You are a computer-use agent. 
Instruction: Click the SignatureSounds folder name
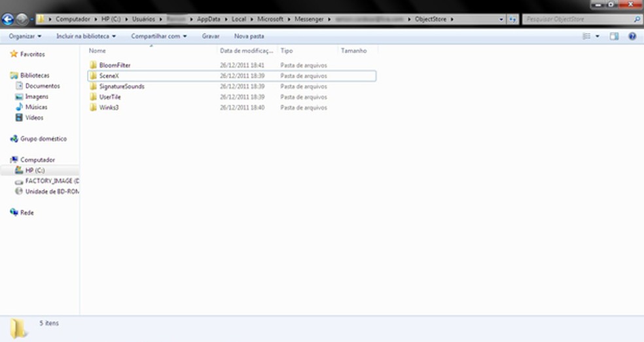(122, 86)
